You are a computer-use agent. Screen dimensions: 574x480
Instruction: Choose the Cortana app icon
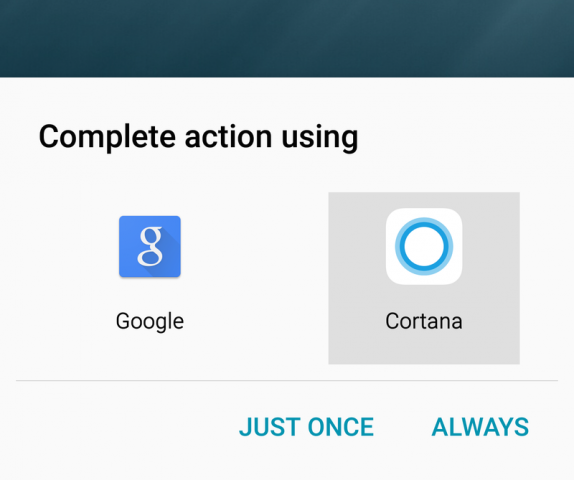[x=424, y=246]
